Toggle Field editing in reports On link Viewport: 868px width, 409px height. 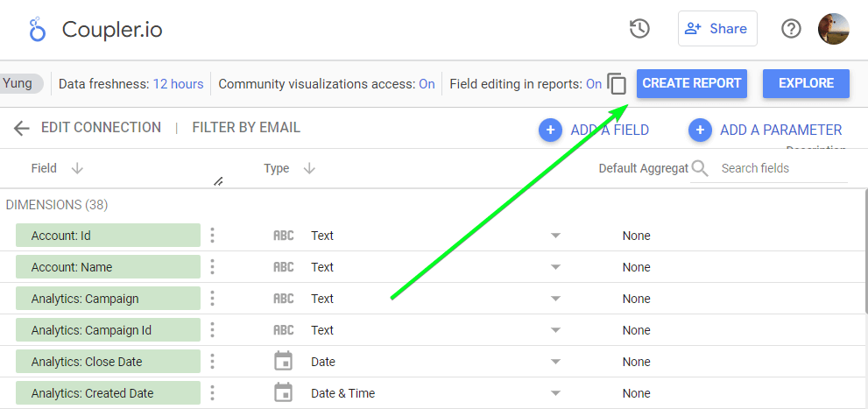(x=594, y=84)
